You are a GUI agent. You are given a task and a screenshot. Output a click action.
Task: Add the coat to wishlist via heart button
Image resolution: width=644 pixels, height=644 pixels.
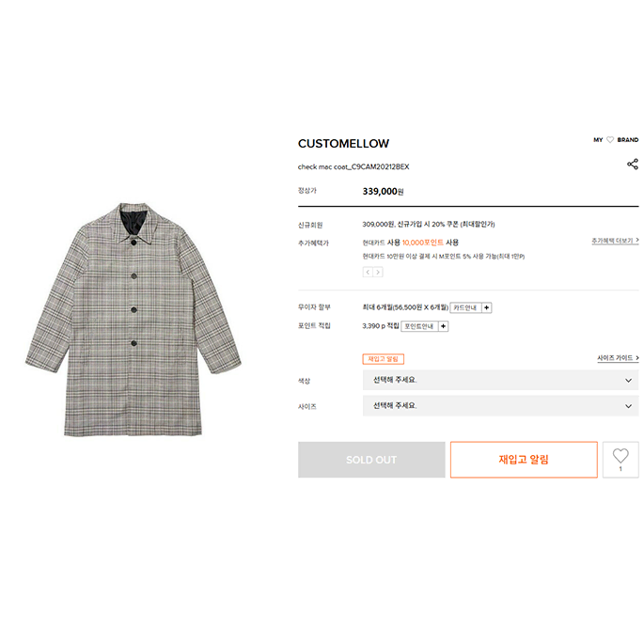point(620,460)
